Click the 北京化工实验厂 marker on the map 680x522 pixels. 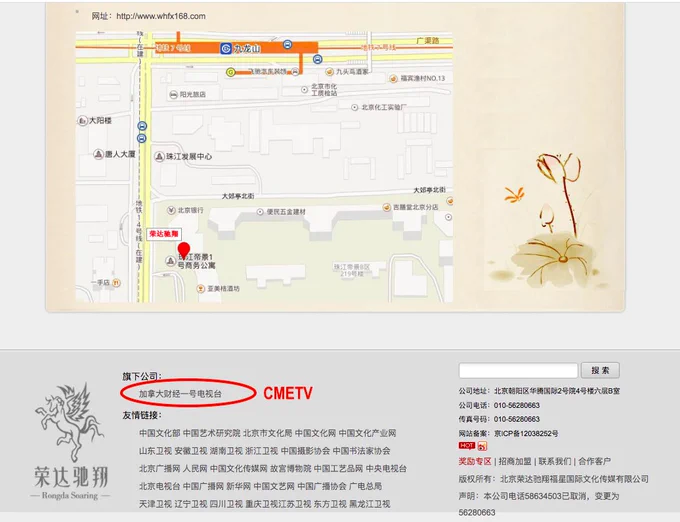point(354,107)
